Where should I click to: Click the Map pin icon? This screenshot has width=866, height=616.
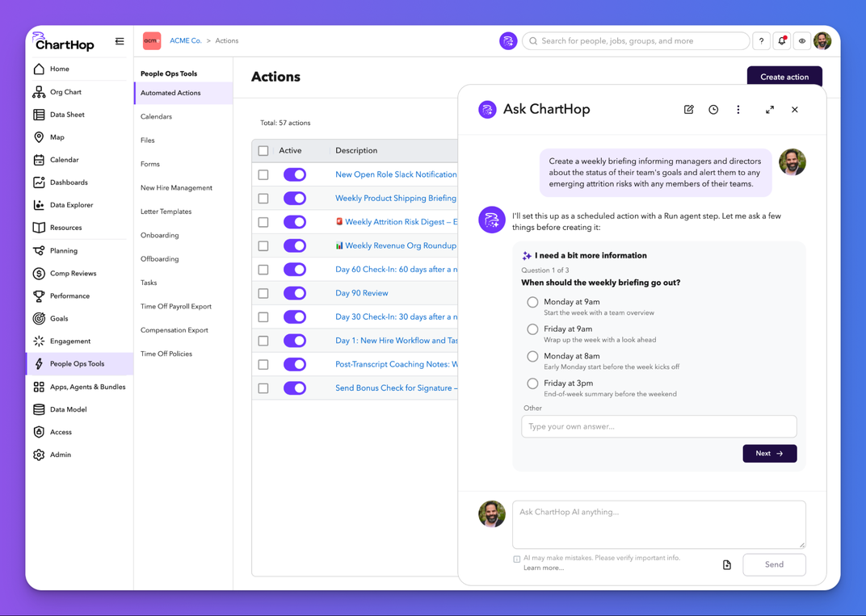tap(39, 137)
